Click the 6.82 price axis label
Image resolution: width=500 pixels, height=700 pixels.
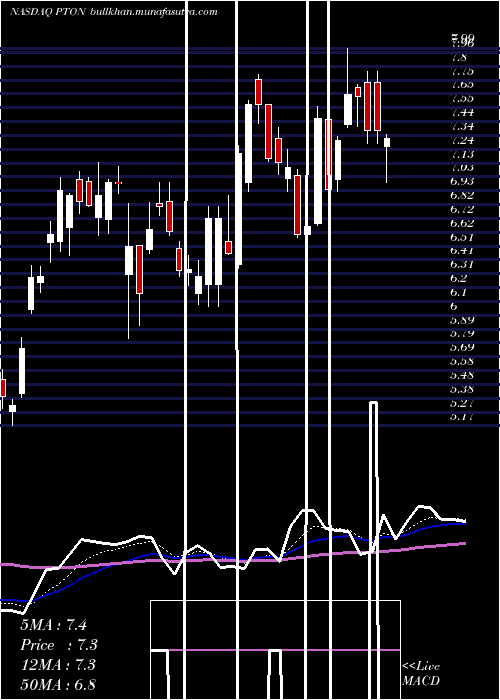coord(462,196)
